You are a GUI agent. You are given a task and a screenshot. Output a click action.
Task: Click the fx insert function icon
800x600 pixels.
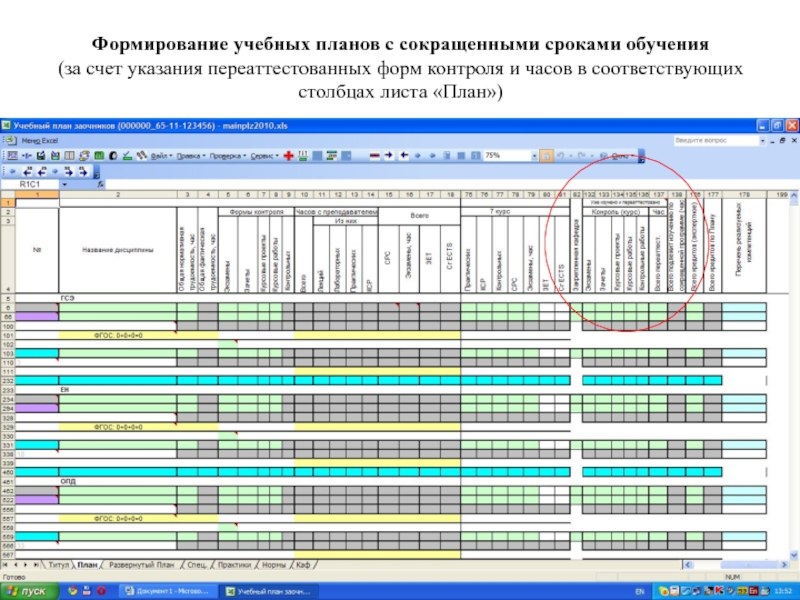click(x=99, y=185)
